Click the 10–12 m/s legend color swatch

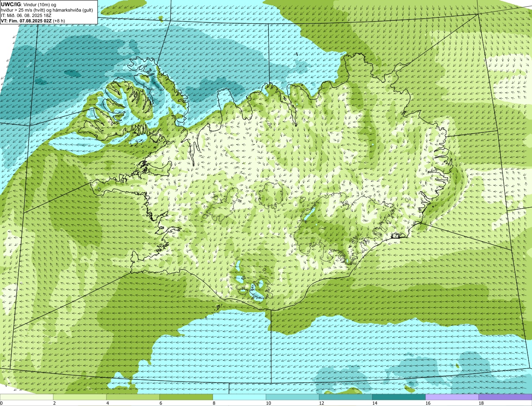pyautogui.click(x=293, y=397)
